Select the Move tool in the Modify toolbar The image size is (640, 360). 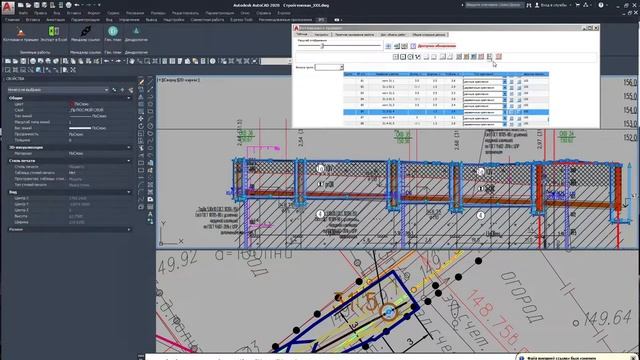pyautogui.click(x=141, y=118)
